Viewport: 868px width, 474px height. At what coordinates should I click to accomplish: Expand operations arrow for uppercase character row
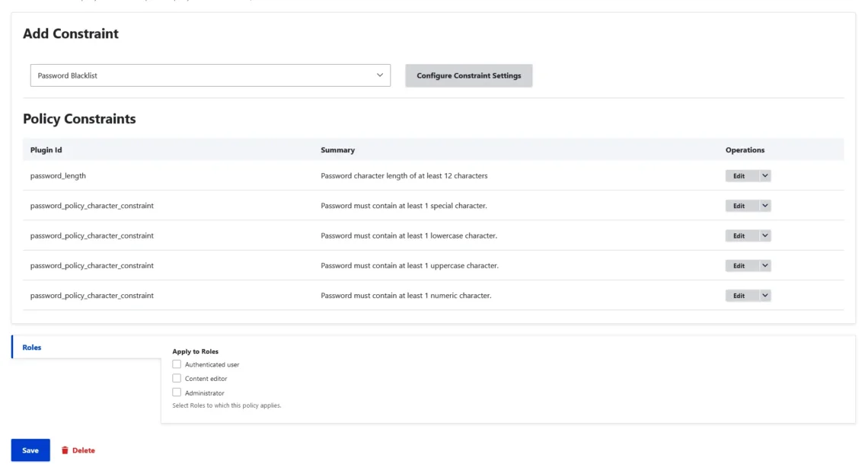tap(765, 266)
